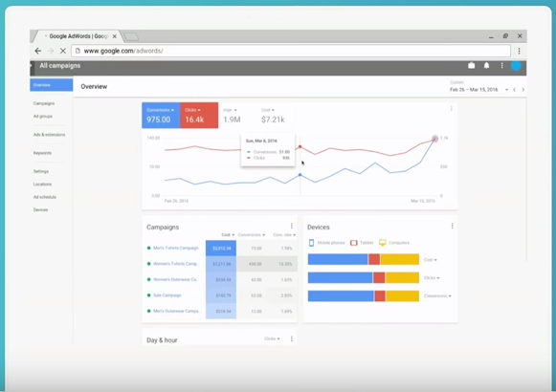The width and height of the screenshot is (556, 392).
Task: Open Ads & extensions in the sidebar
Action: tap(50, 135)
